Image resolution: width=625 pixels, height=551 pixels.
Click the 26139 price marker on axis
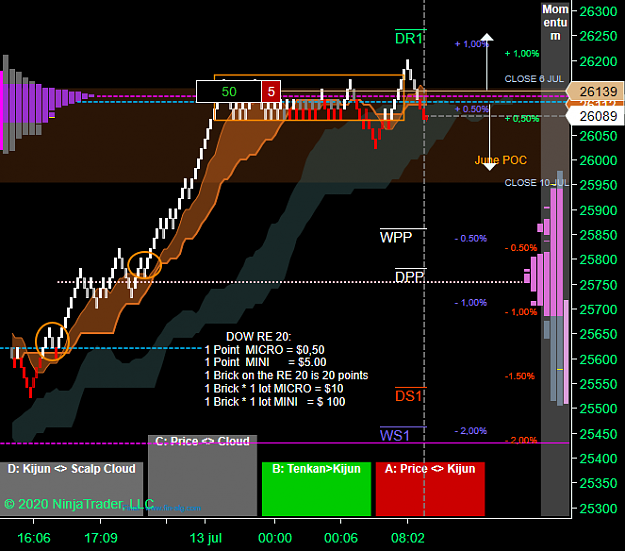[x=597, y=92]
